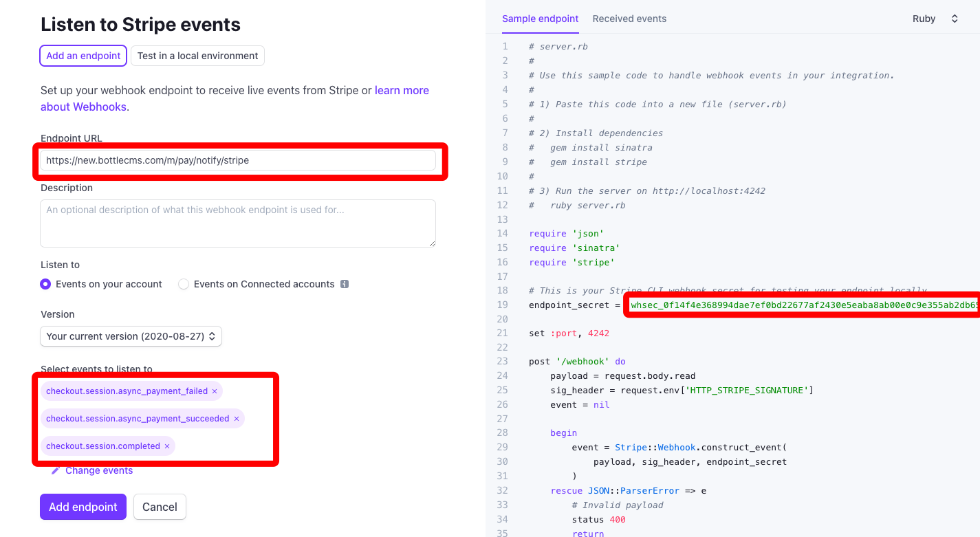The width and height of the screenshot is (980, 537).
Task: Click the rescue JSON::ParserError line
Action: pos(629,490)
